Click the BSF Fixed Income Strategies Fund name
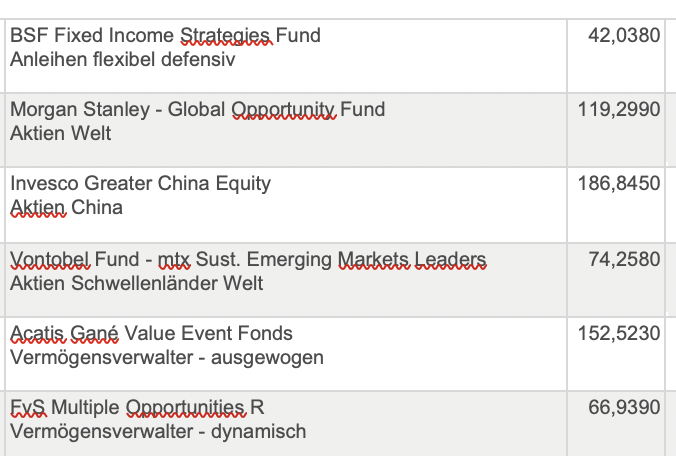 coord(165,36)
